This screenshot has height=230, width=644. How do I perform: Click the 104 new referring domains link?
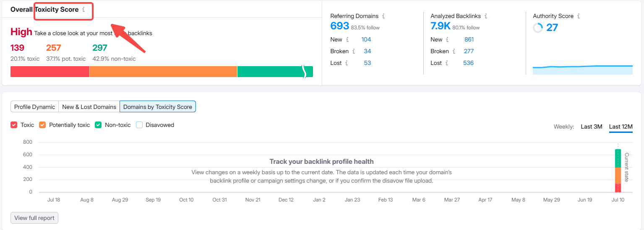[366, 40]
